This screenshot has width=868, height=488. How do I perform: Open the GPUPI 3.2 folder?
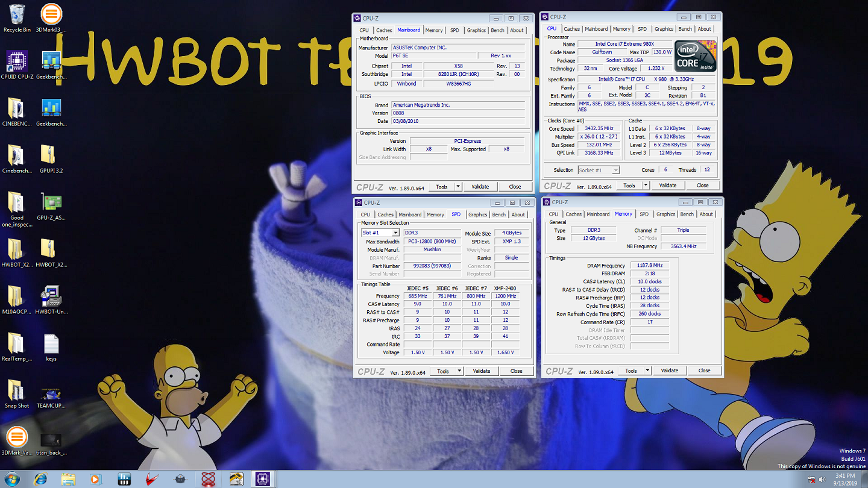click(x=51, y=159)
